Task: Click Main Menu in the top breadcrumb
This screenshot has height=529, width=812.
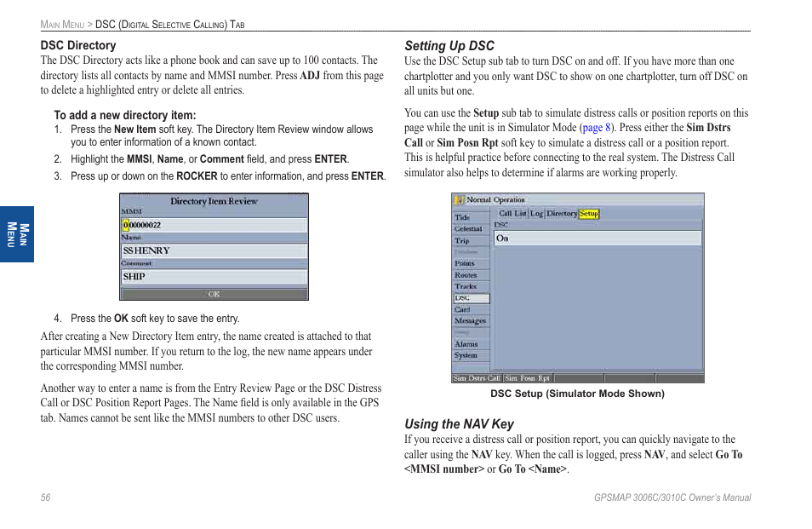Action: point(62,25)
